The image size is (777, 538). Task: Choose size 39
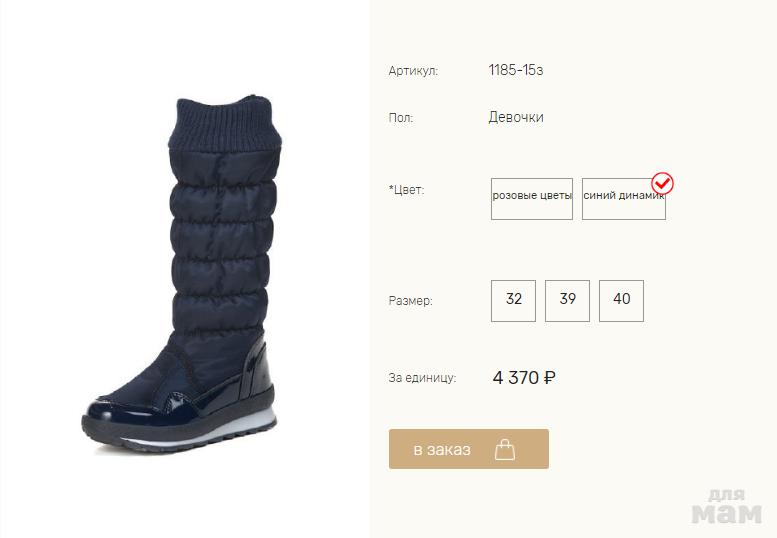567,301
